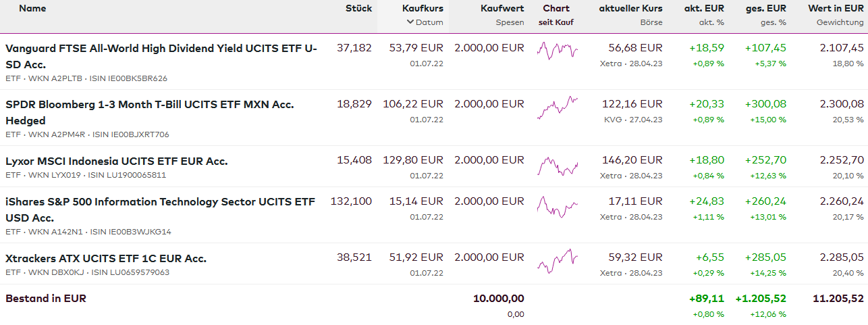Click the Datum sort chevron under Kaufkurs
The image size is (868, 325).
[x=410, y=22]
